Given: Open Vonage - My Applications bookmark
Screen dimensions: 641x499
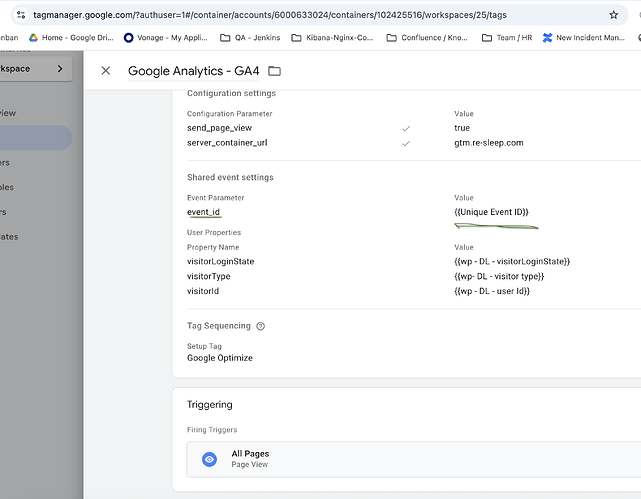Looking at the screenshot, I should [x=166, y=38].
